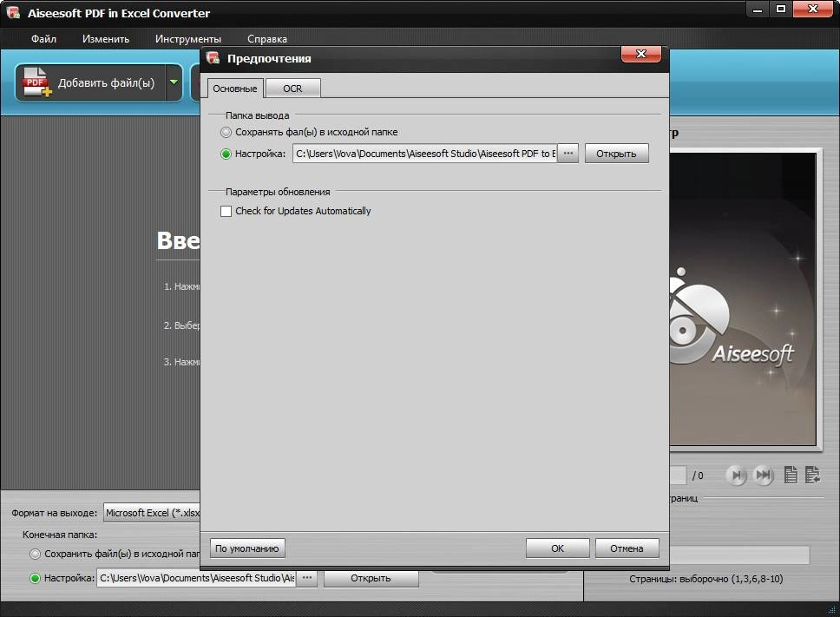Click the page number input field

coord(678,475)
